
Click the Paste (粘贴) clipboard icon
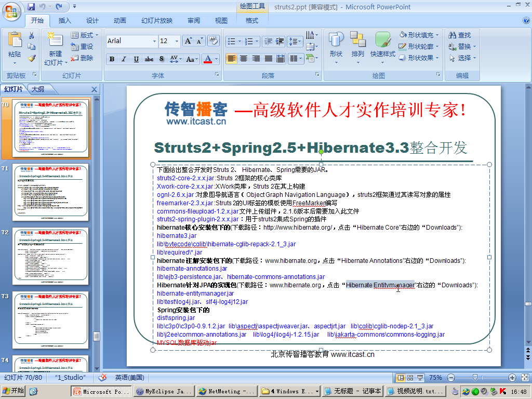coord(15,41)
